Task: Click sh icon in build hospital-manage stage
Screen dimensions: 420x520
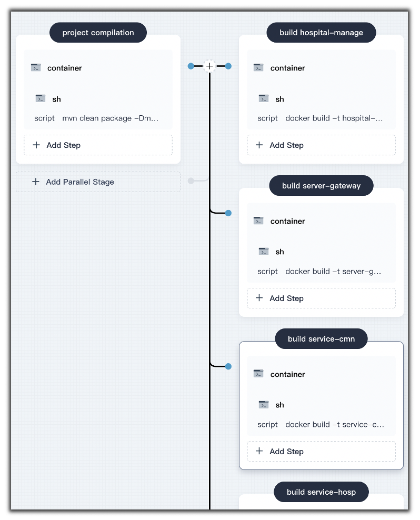Action: tap(263, 98)
